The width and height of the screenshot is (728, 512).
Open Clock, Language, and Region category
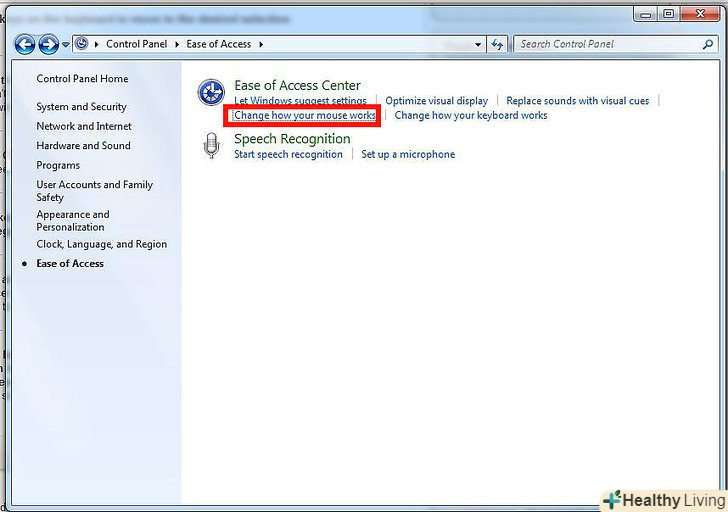tap(102, 244)
